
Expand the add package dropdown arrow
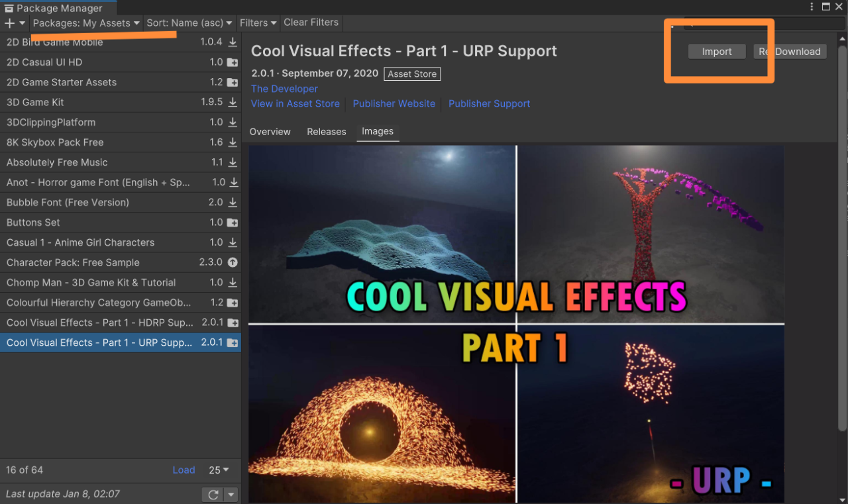point(22,23)
